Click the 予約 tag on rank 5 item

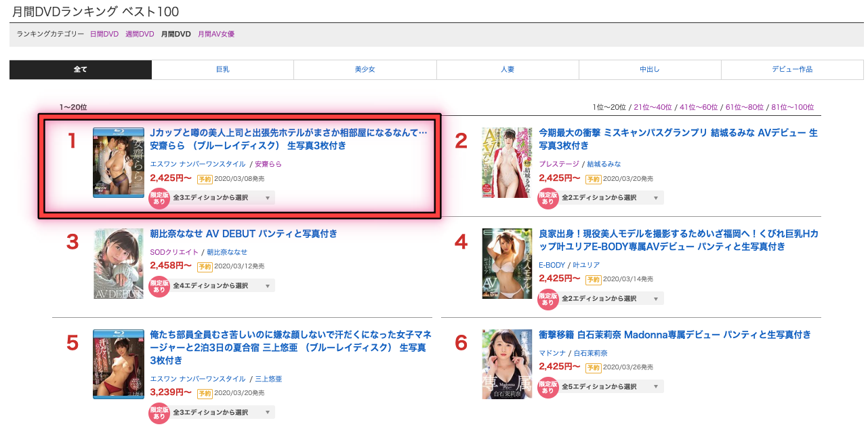(205, 393)
